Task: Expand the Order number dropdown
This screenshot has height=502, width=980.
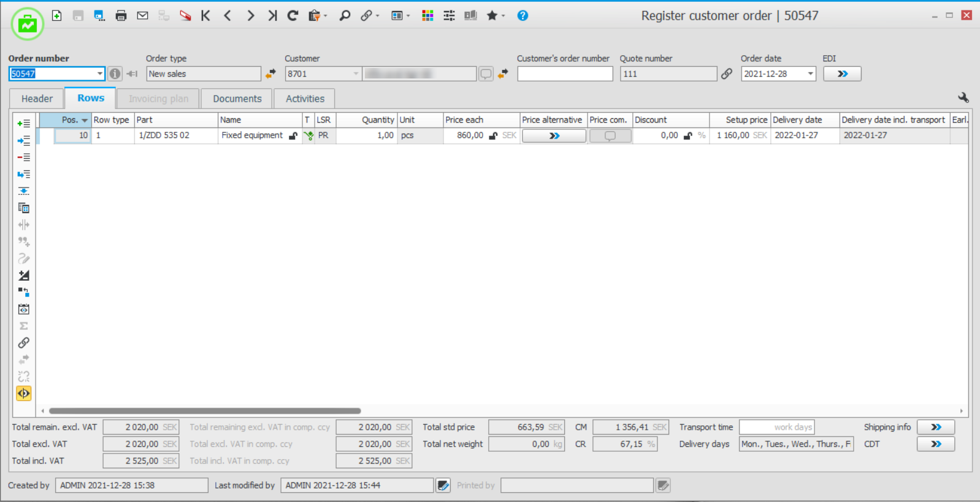Action: (x=99, y=74)
